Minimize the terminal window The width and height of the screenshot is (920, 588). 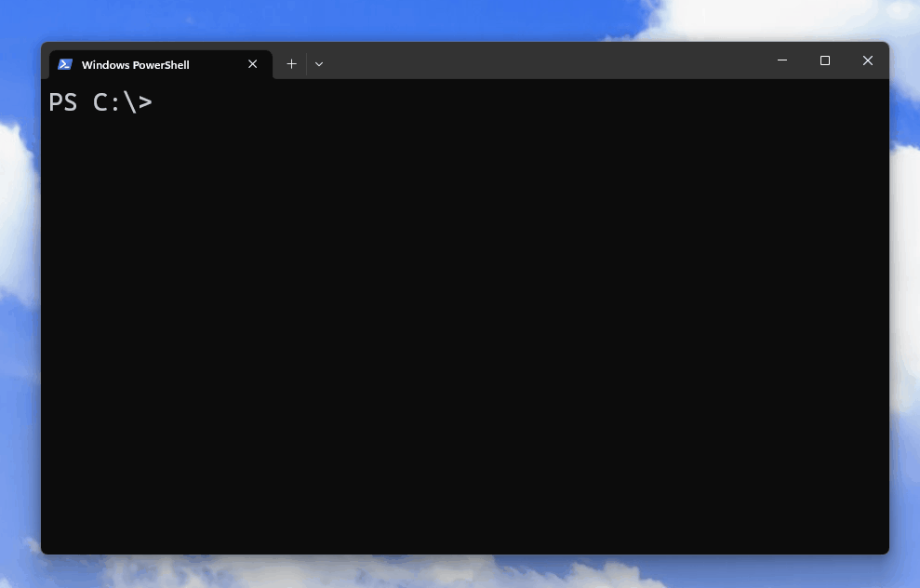(782, 60)
